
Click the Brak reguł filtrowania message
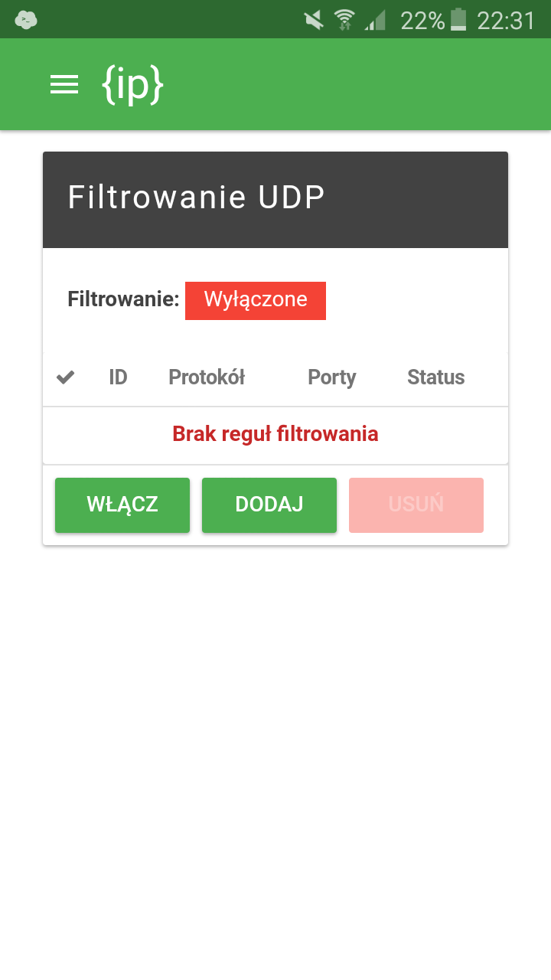[x=275, y=434]
